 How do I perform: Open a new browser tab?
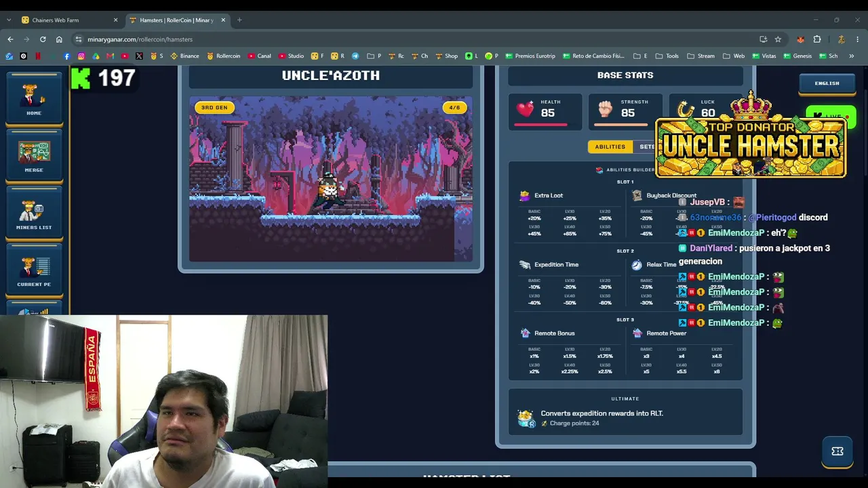[239, 20]
